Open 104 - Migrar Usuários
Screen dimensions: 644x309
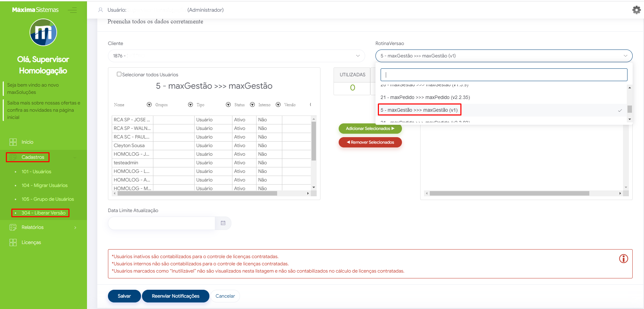(45, 185)
